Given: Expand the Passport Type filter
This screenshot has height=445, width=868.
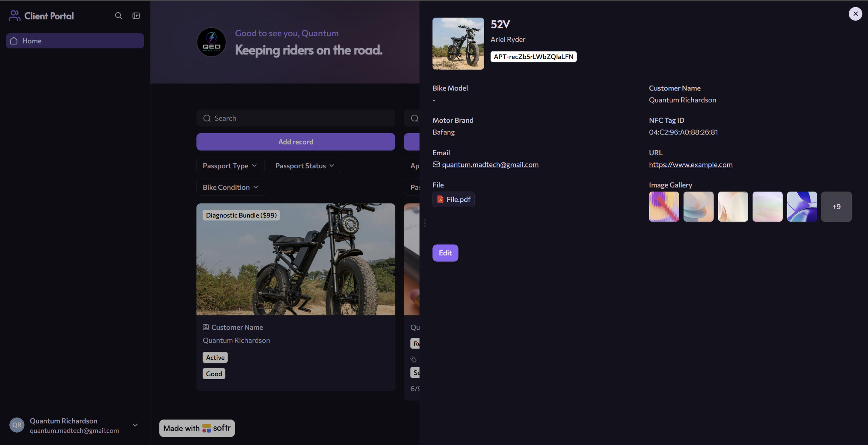Looking at the screenshot, I should pyautogui.click(x=230, y=166).
